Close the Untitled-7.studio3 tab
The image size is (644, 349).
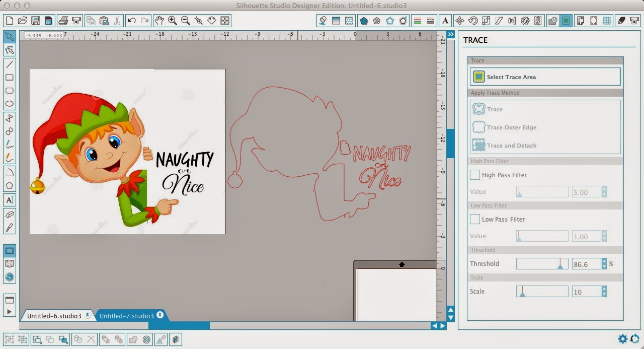click(160, 315)
